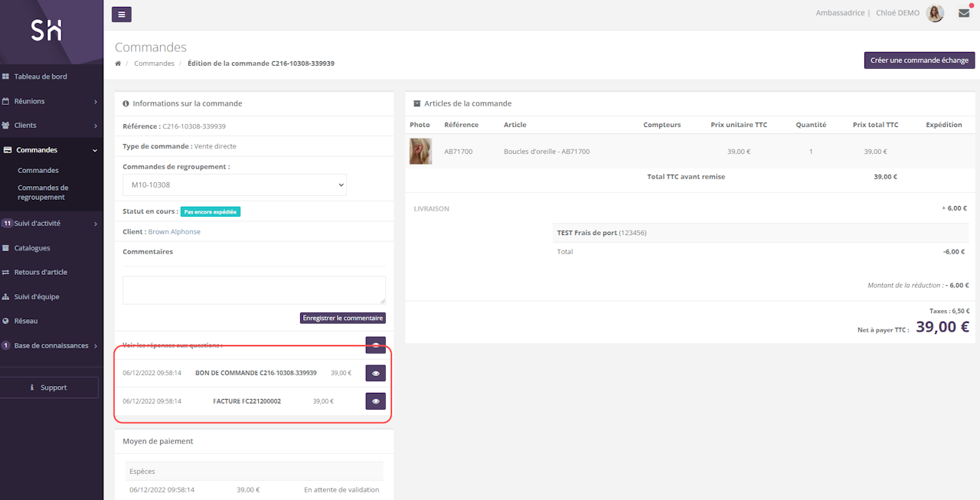View the BON DE COMMANDE document
The height and width of the screenshot is (500, 980).
[x=375, y=374]
